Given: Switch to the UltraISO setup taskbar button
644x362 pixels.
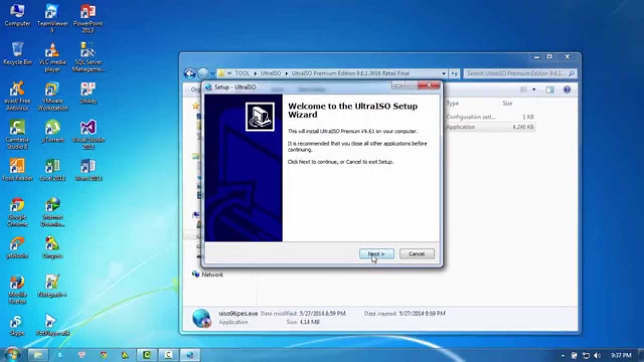Looking at the screenshot, I should coord(190,355).
